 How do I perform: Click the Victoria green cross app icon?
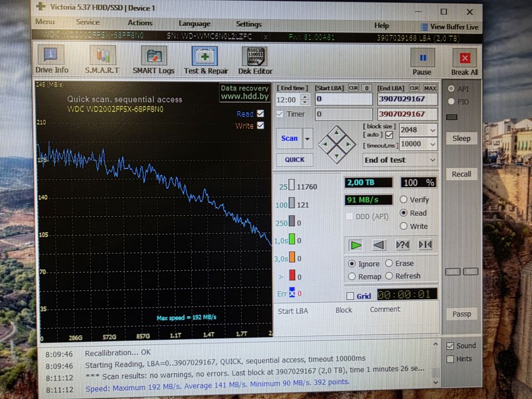pos(41,6)
